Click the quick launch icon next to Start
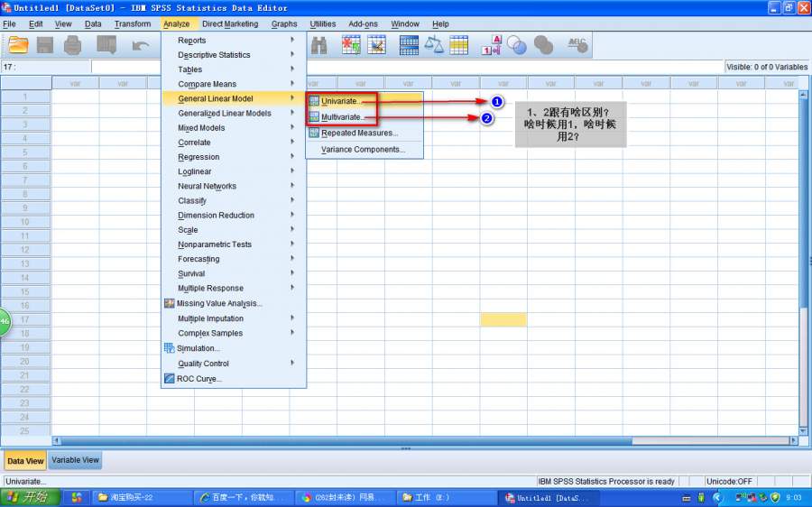Viewport: 812px width, 507px height. [77, 498]
